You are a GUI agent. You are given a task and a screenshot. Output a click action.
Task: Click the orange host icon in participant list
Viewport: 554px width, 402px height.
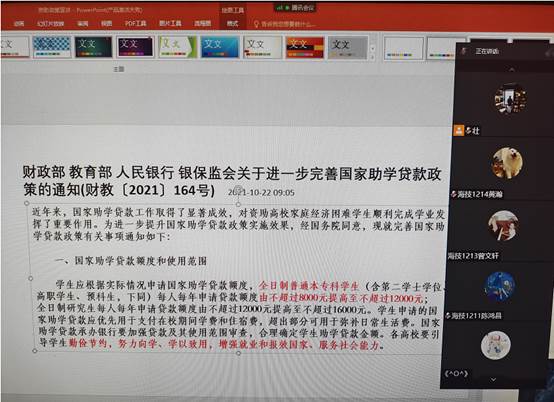point(459,130)
